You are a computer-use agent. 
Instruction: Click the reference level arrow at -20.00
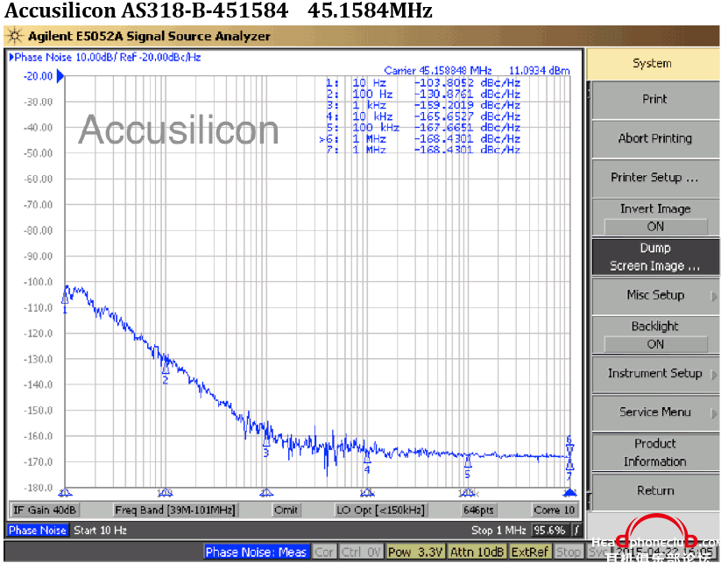pyautogui.click(x=60, y=76)
